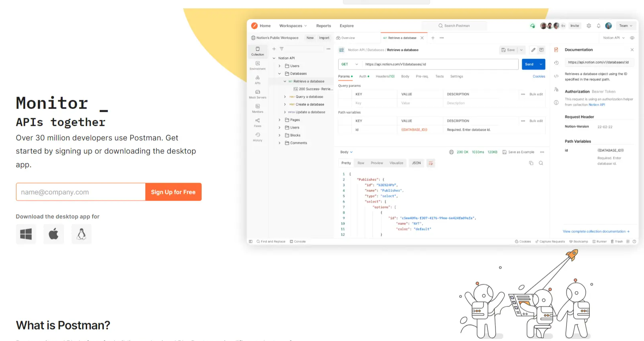Open the code snippet icon in right sidebar
Image resolution: width=644 pixels, height=341 pixels.
[556, 76]
